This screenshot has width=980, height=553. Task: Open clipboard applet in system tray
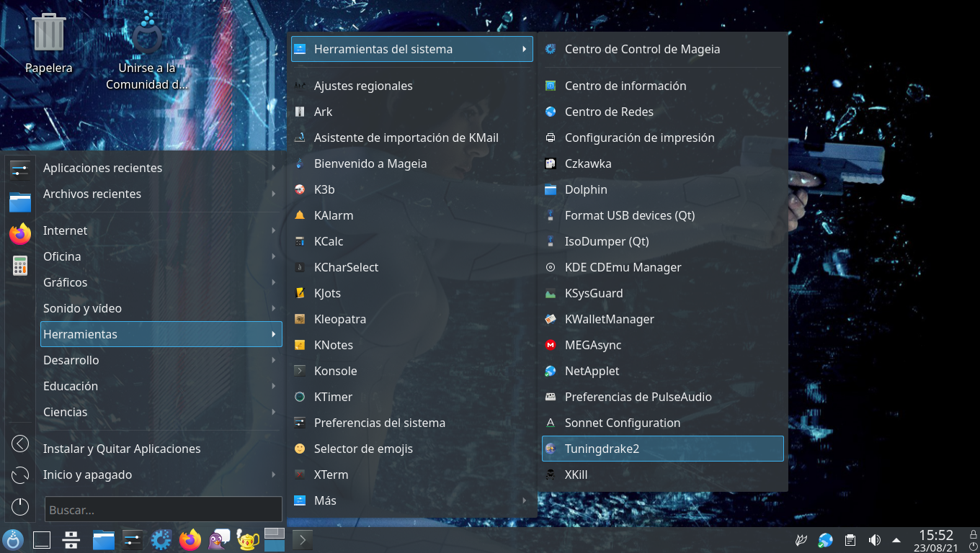850,540
